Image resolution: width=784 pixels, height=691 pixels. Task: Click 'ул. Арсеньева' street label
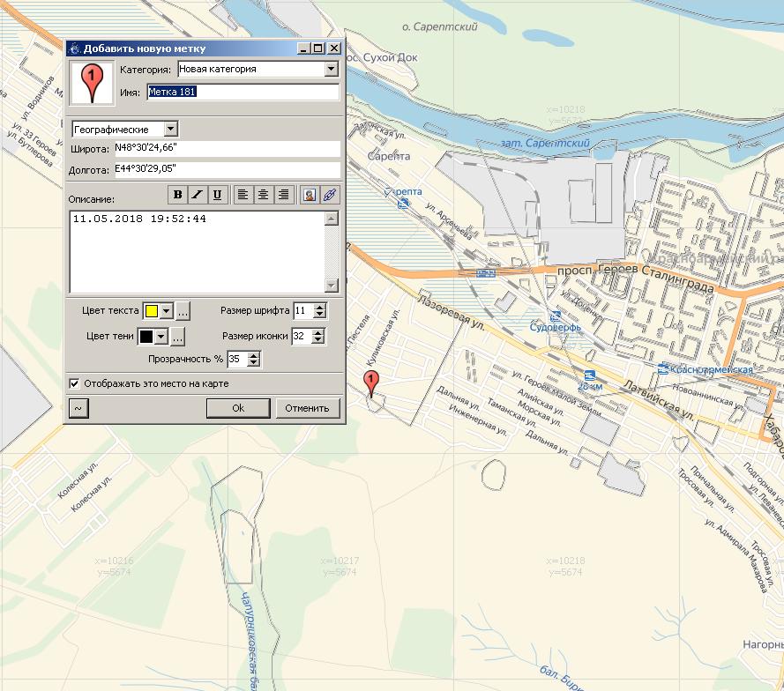449,220
